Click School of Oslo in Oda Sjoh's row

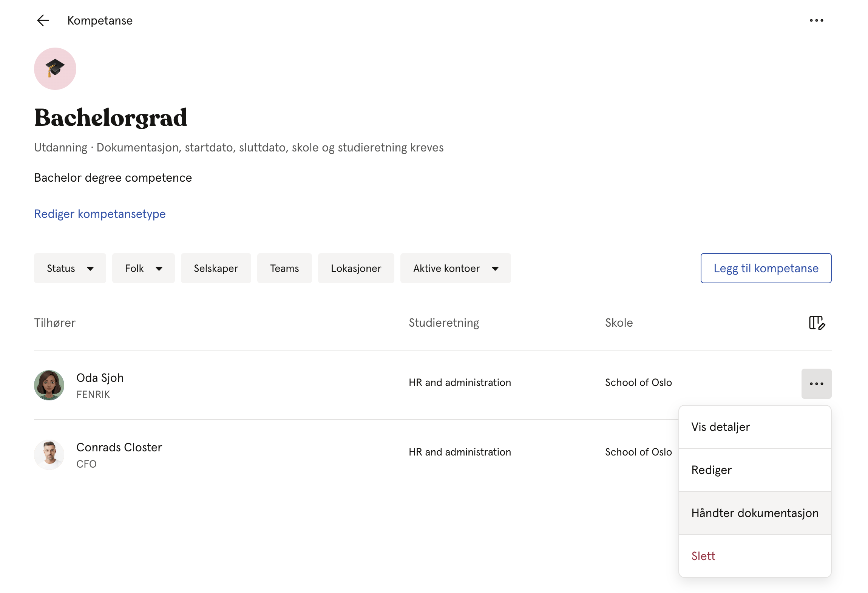tap(638, 382)
